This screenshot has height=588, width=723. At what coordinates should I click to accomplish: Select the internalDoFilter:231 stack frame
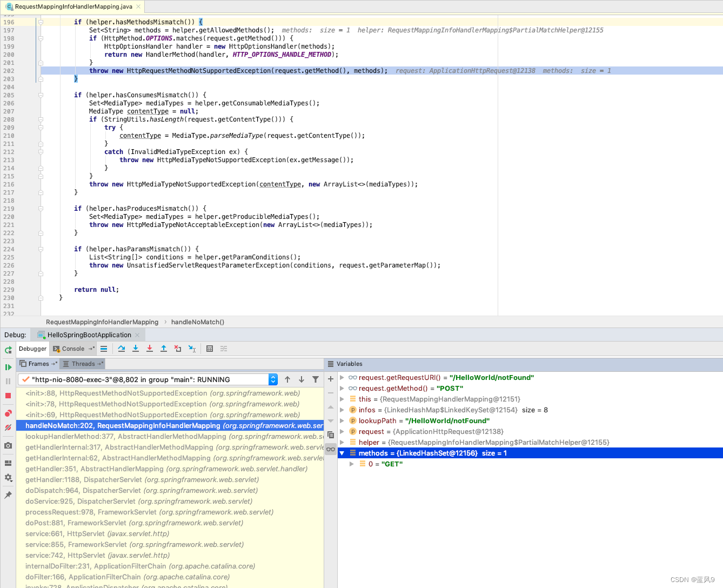[x=170, y=566]
